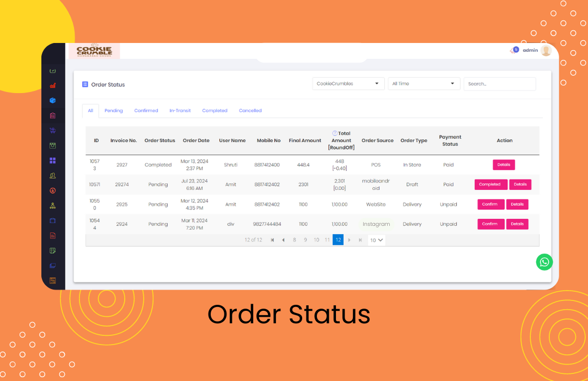588x381 pixels.
Task: Open the WhatsApp chat bubble
Action: [x=544, y=262]
